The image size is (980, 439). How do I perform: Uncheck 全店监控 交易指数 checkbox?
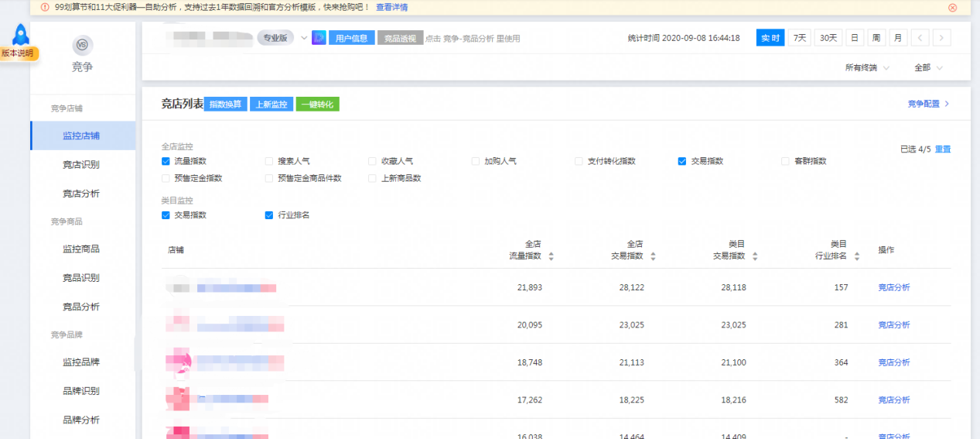tap(682, 161)
